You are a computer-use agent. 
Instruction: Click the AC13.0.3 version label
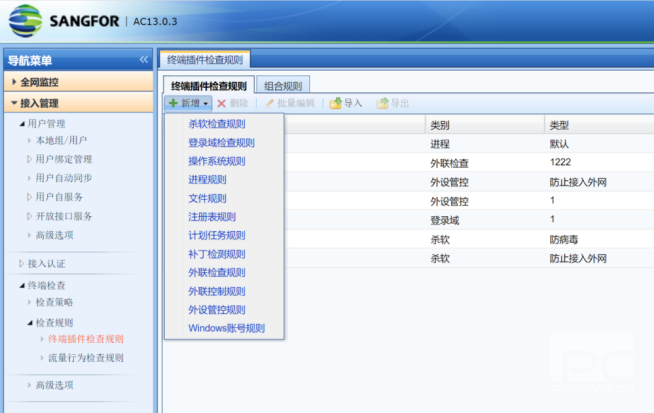pyautogui.click(x=155, y=21)
